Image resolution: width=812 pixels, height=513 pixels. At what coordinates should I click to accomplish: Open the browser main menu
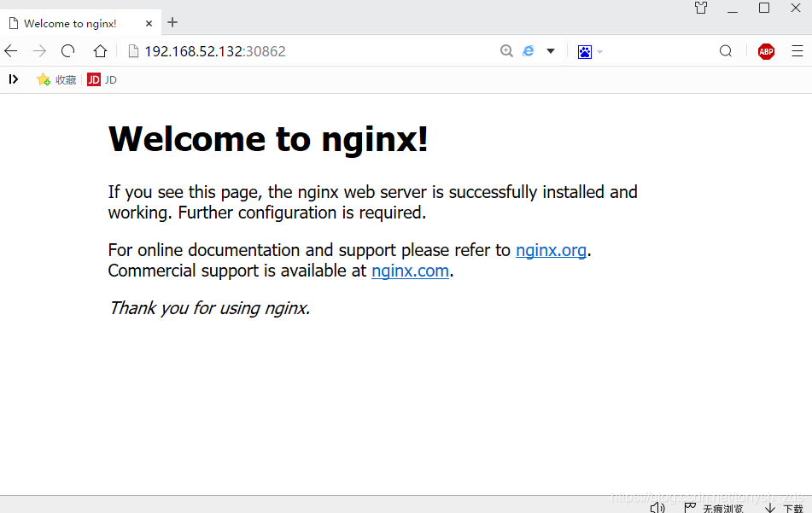pos(797,50)
